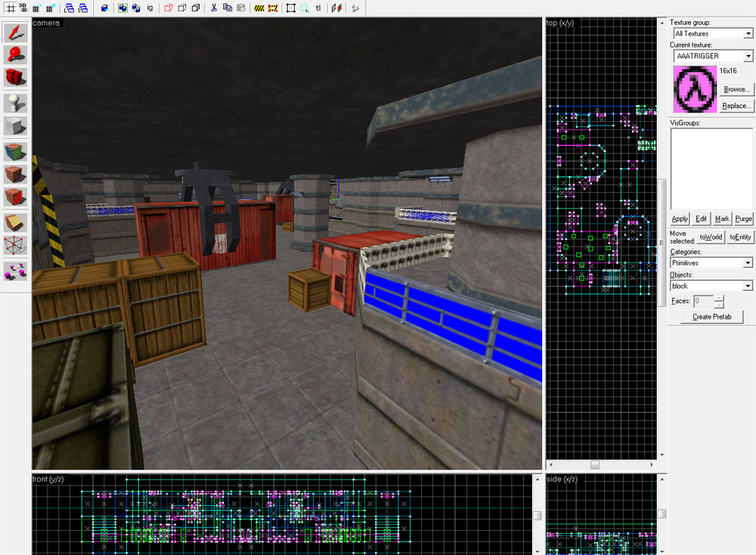Click the "front (y/z)" viewport label

point(48,479)
